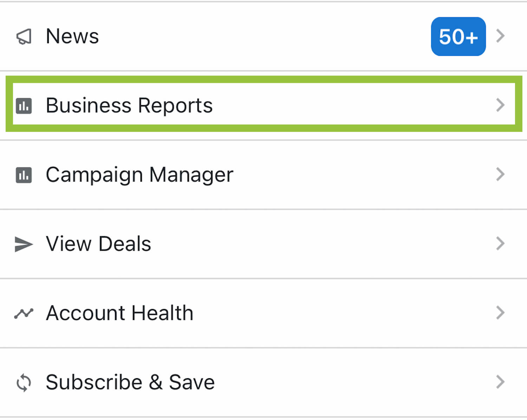Click the Subscribe & Save row chevron
527x420 pixels.
[501, 382]
